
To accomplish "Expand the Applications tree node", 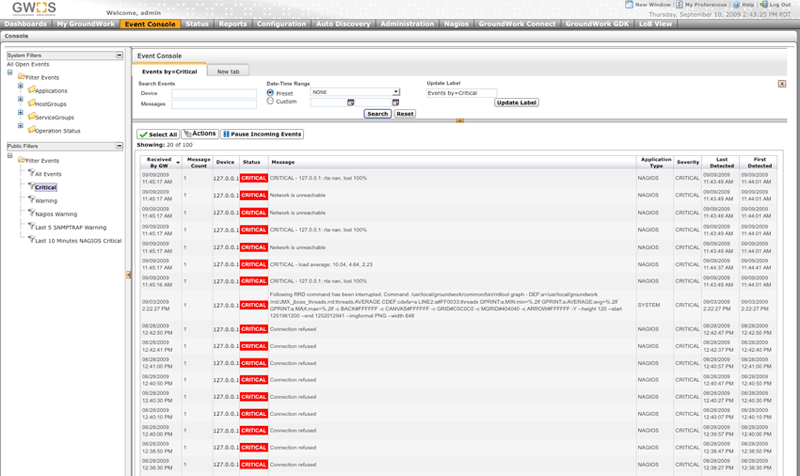I will pyautogui.click(x=20, y=86).
